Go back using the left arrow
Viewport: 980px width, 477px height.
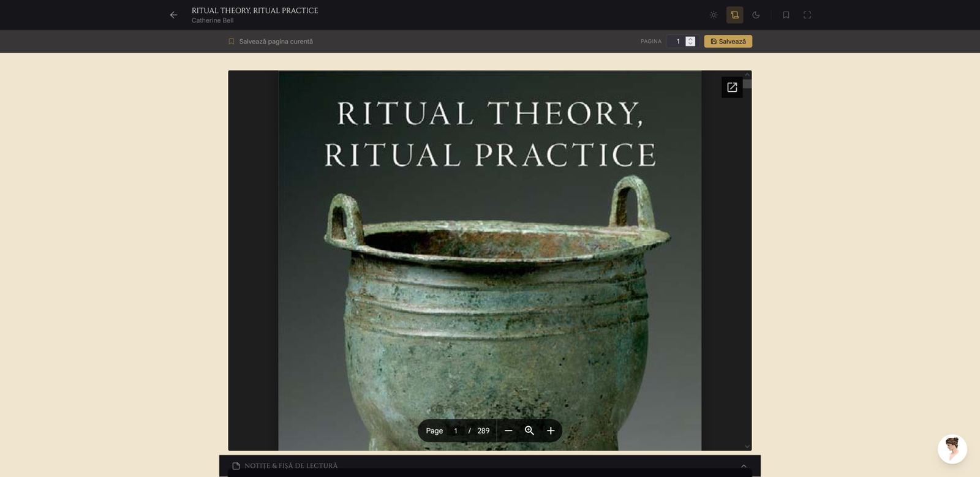[173, 15]
